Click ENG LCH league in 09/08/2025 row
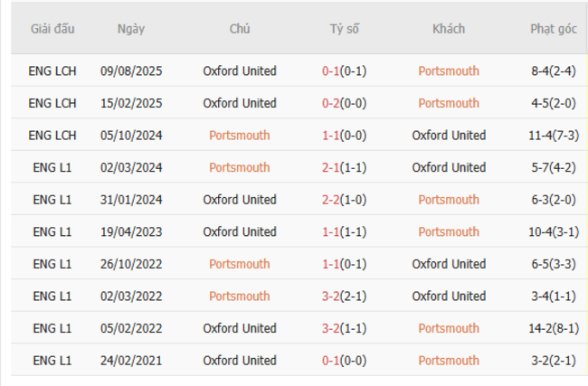 pyautogui.click(x=52, y=71)
